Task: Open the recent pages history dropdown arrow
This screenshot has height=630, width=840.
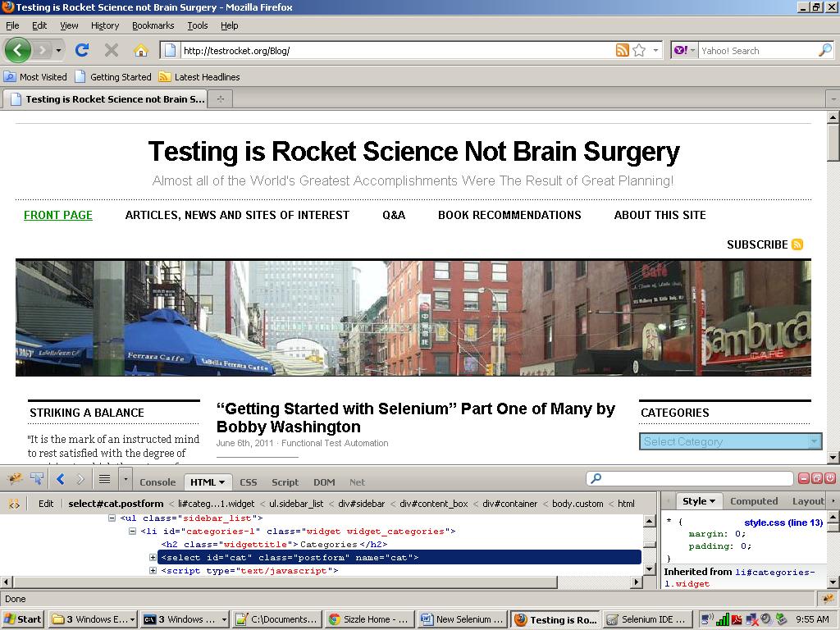Action: (x=58, y=51)
